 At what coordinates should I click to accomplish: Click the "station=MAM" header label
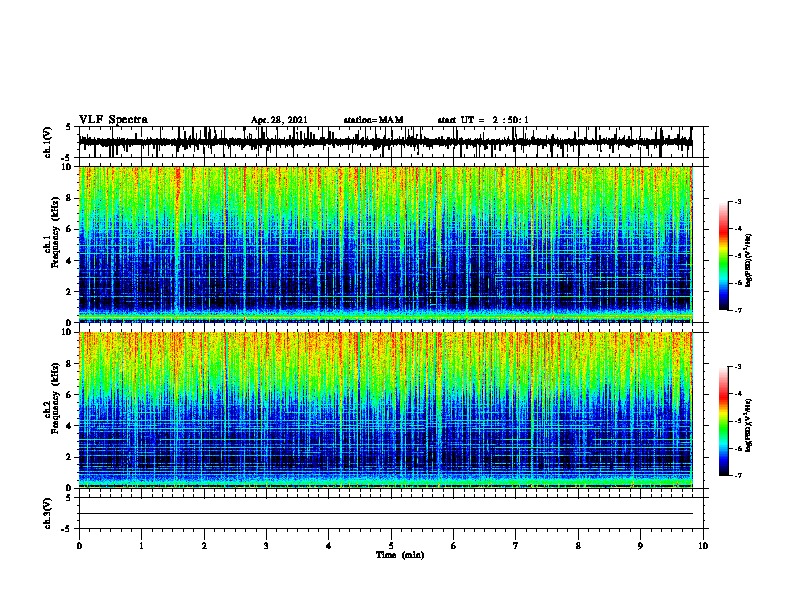tap(373, 120)
